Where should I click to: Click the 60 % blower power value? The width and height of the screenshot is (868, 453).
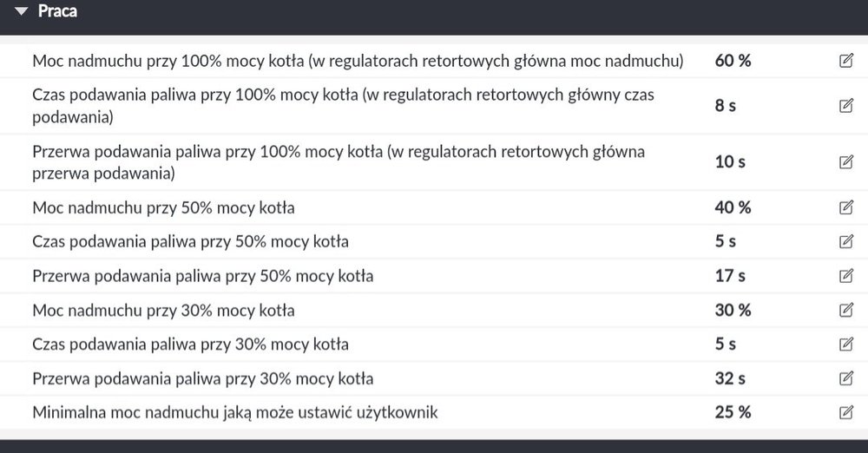click(x=733, y=61)
